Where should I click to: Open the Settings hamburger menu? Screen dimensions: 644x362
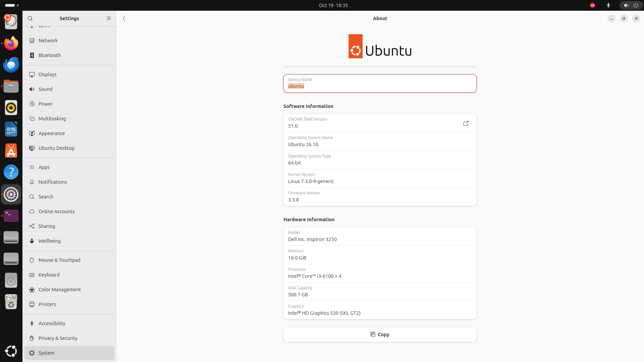pyautogui.click(x=109, y=18)
